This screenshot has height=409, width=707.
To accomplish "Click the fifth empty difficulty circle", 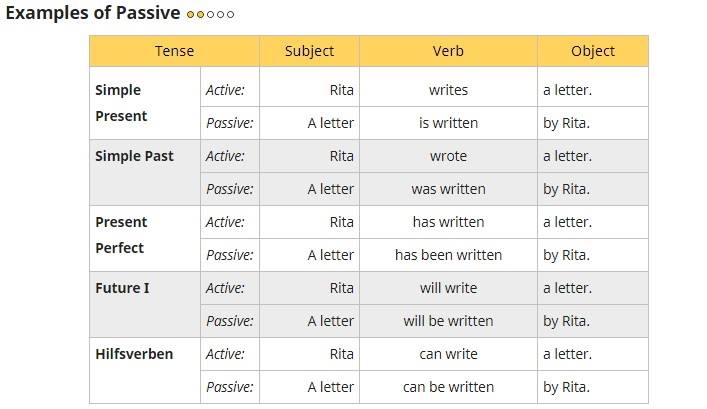I will pos(230,14).
